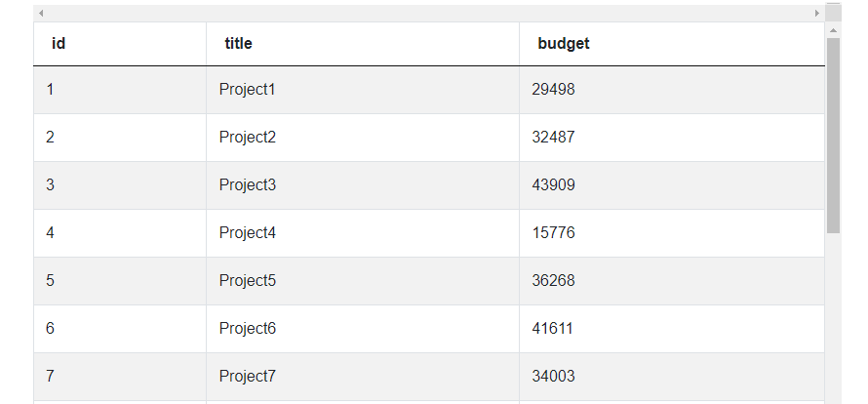
Task: Click budget value 29498
Action: [x=553, y=90]
